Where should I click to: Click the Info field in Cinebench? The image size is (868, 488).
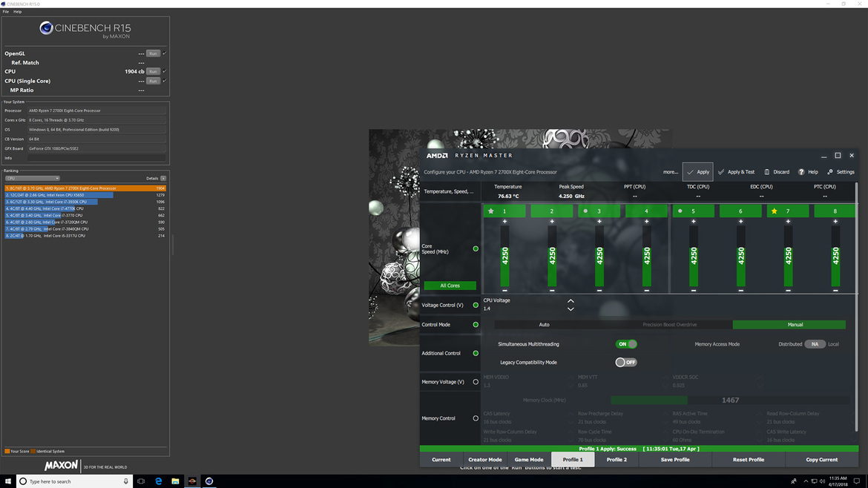(97, 158)
